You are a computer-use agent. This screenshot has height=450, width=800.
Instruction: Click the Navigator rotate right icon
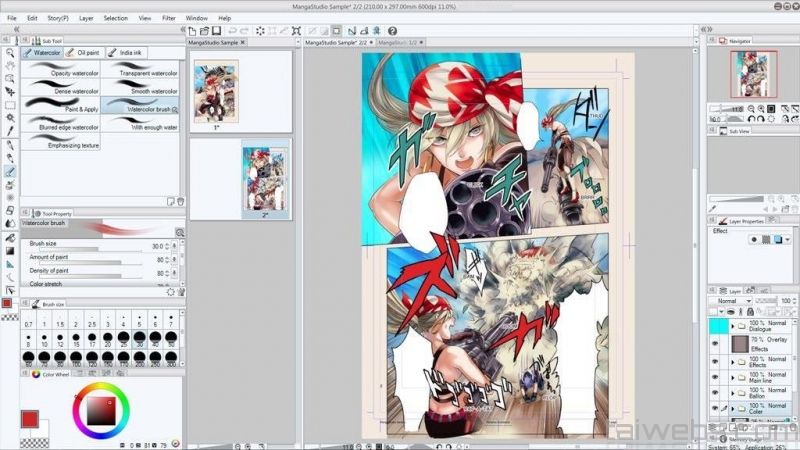[761, 119]
